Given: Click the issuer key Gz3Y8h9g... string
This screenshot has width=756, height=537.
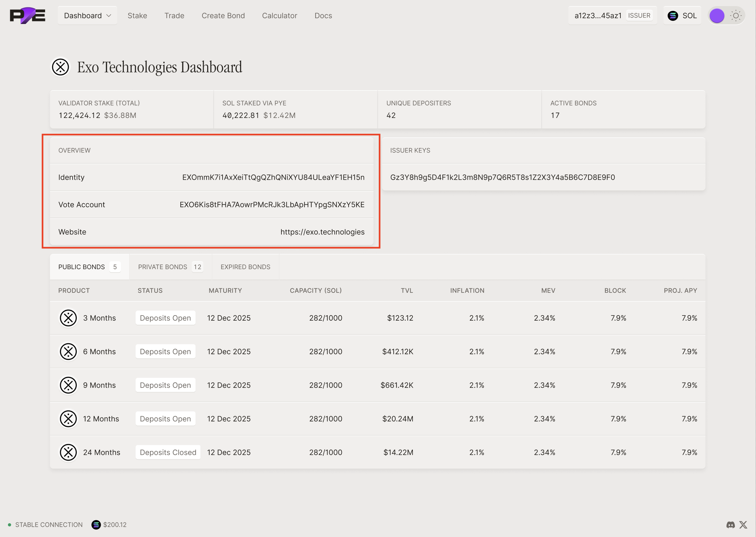Looking at the screenshot, I should (502, 178).
